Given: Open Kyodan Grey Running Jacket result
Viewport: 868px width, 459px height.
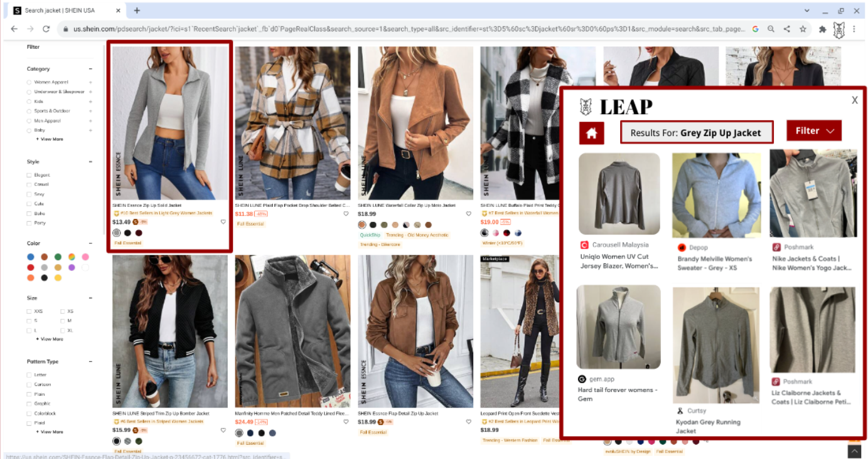Looking at the screenshot, I should [x=708, y=426].
